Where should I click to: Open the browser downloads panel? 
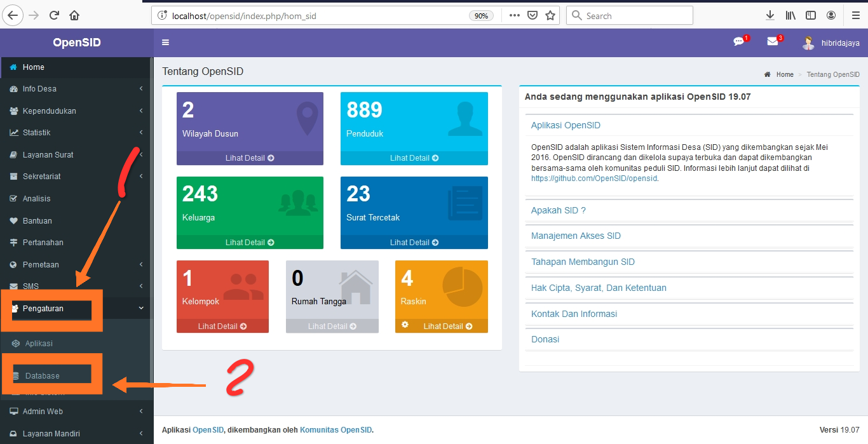point(770,15)
